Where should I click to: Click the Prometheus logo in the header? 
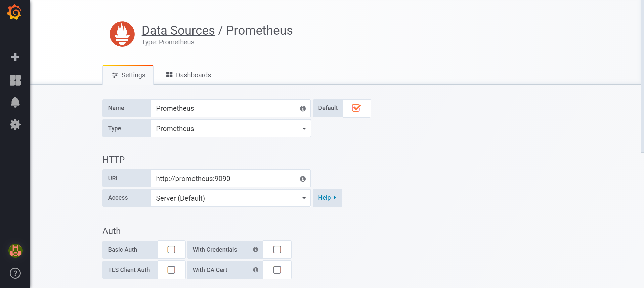(122, 34)
